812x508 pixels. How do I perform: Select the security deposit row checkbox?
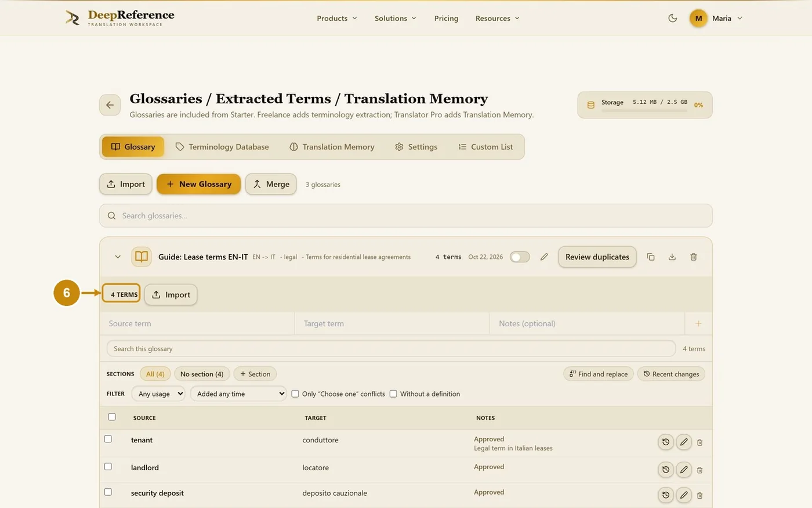coord(108,492)
